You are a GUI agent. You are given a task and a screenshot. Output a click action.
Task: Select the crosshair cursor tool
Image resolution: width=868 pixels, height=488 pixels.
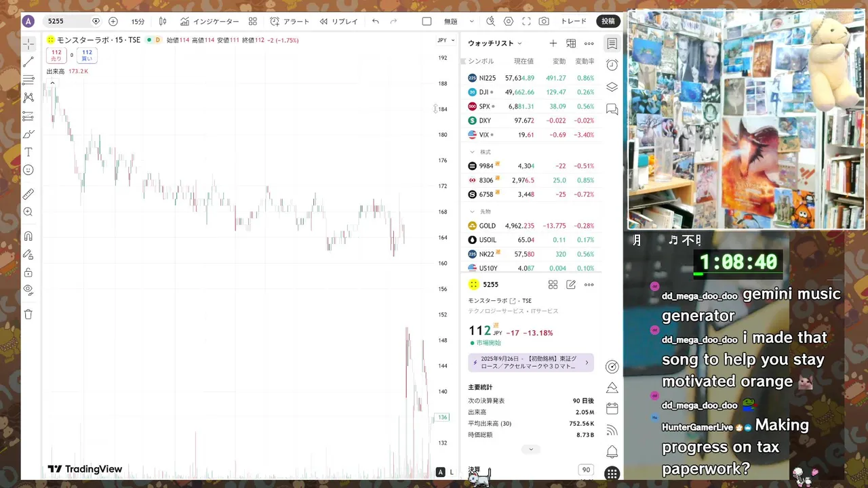pos(28,44)
